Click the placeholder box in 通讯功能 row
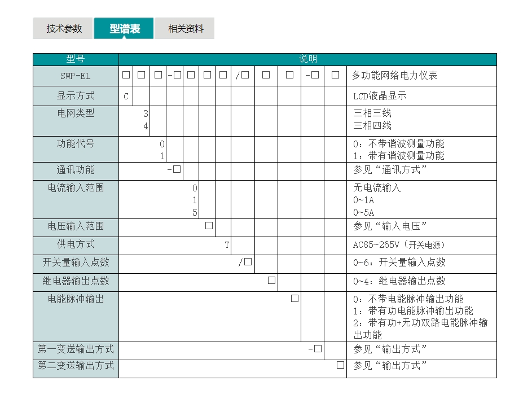Screen dimensions: 532x398 [177, 169]
